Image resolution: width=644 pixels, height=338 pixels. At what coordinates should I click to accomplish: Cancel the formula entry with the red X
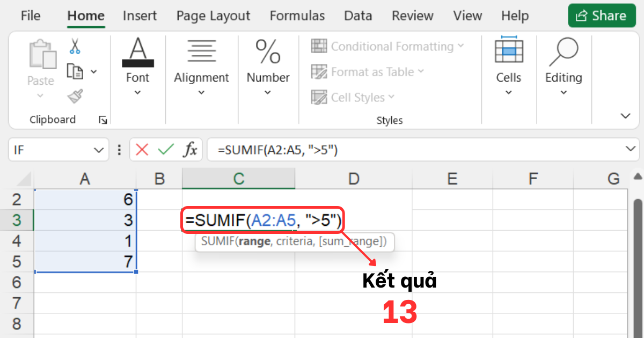point(142,150)
